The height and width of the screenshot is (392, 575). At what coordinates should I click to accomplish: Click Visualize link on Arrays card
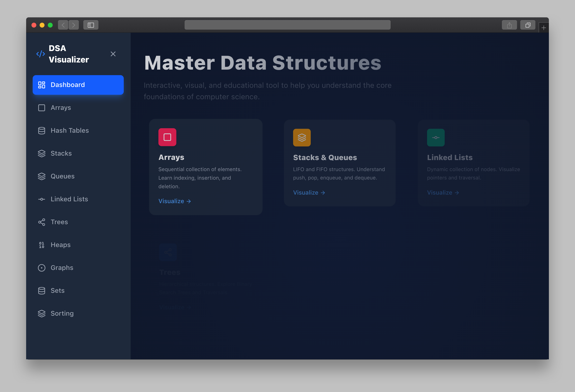tap(175, 201)
